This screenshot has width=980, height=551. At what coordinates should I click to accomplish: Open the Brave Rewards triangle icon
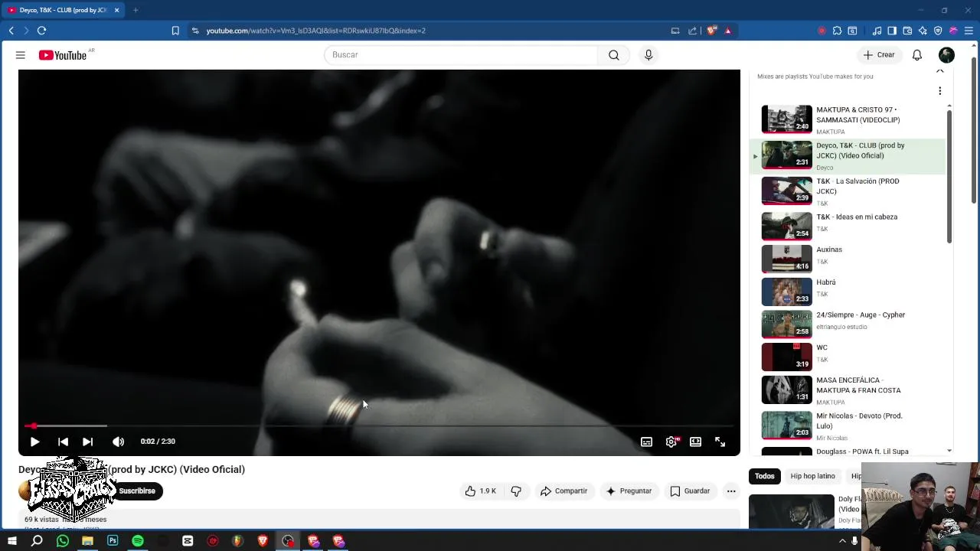[727, 31]
